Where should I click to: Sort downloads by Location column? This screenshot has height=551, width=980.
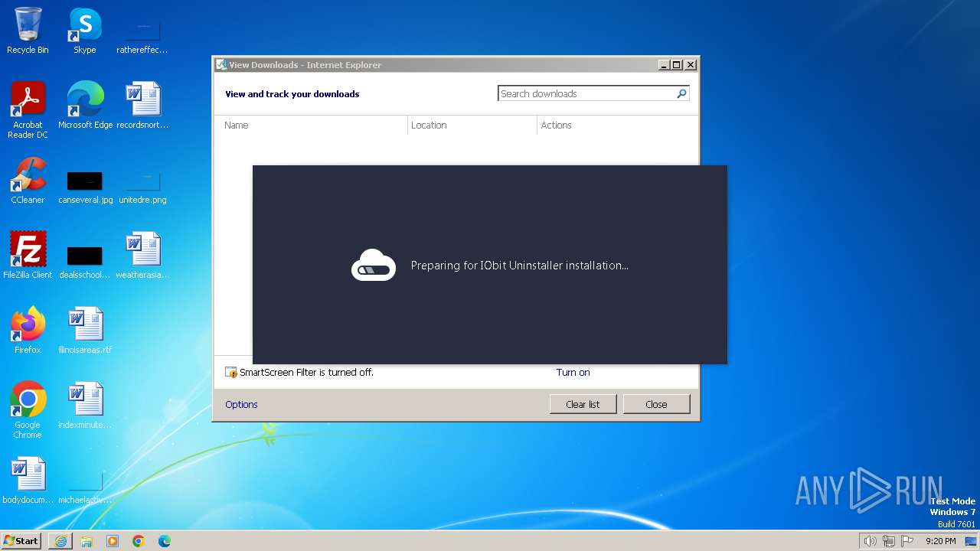(x=472, y=125)
